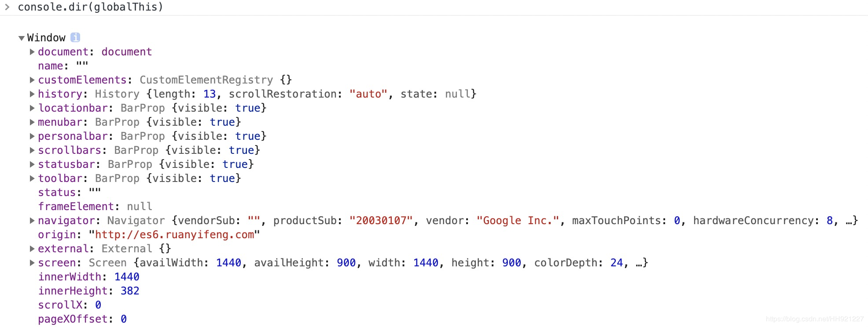Viewport: 868px width, 327px height.
Task: Expand the locationbar BarProp arrow
Action: click(32, 108)
